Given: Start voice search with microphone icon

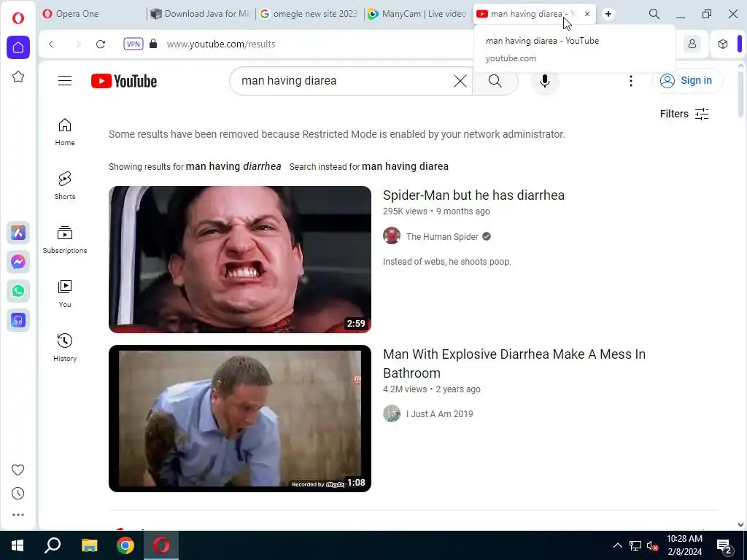Looking at the screenshot, I should 544,81.
